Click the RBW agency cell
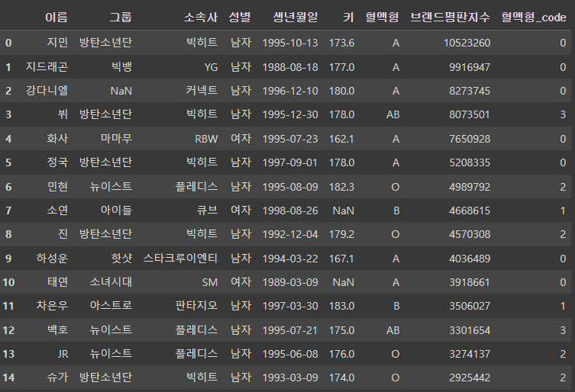The width and height of the screenshot is (575, 392). pos(206,139)
